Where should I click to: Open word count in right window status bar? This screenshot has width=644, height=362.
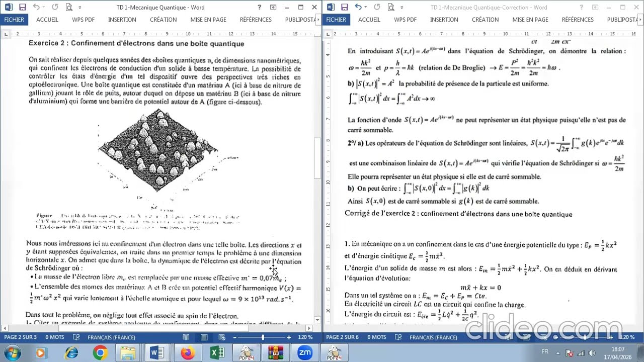376,337
